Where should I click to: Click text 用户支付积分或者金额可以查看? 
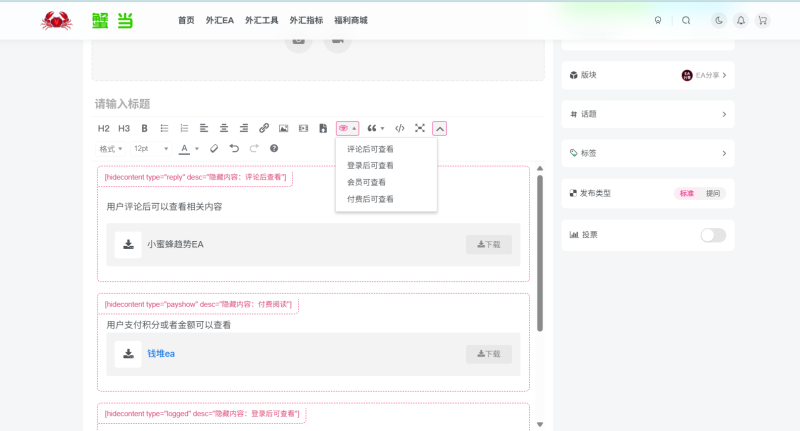tap(169, 325)
